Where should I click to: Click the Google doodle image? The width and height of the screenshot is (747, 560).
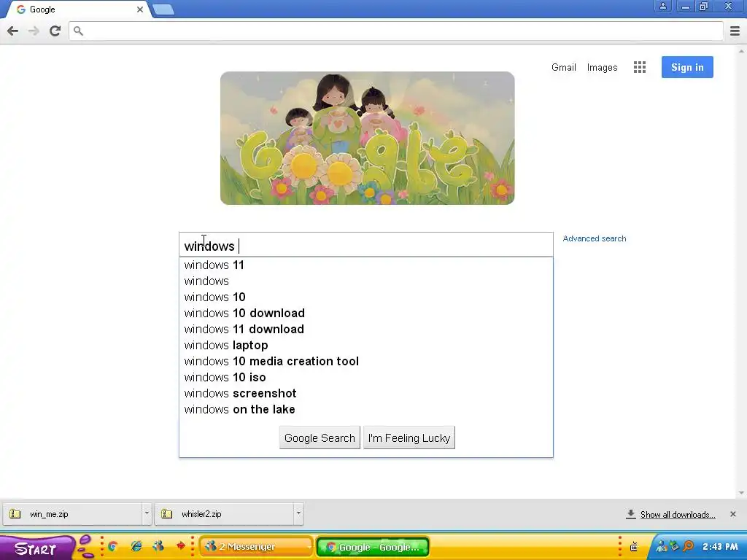(x=368, y=138)
